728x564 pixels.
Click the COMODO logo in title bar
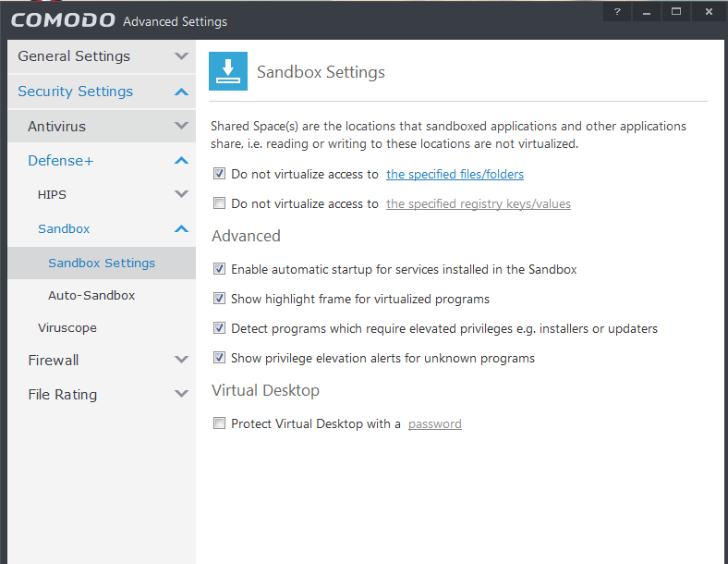(x=63, y=20)
